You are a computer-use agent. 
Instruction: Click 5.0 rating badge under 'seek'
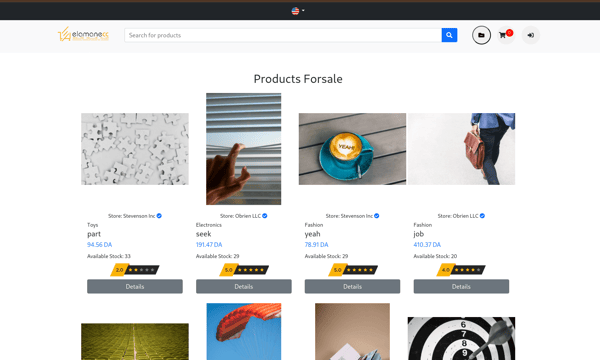click(x=244, y=270)
